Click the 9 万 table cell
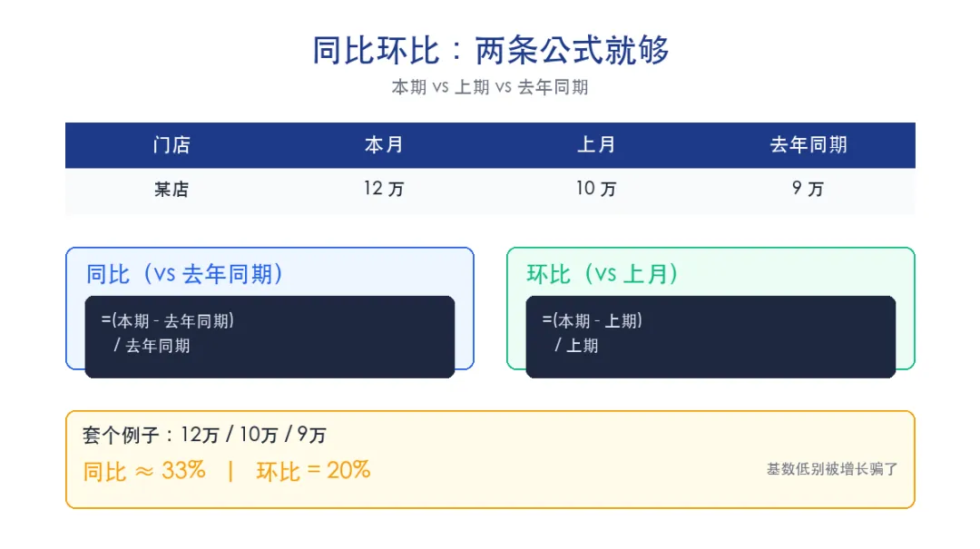 click(808, 188)
